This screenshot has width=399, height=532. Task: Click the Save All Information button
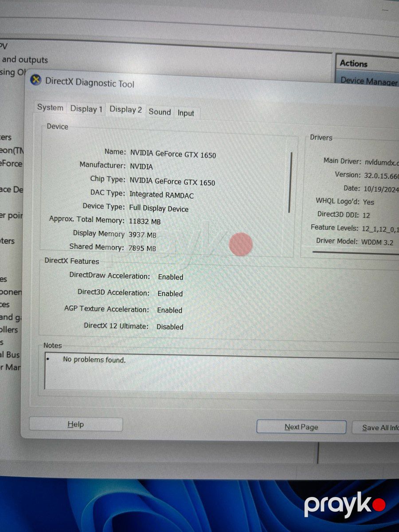(x=375, y=427)
